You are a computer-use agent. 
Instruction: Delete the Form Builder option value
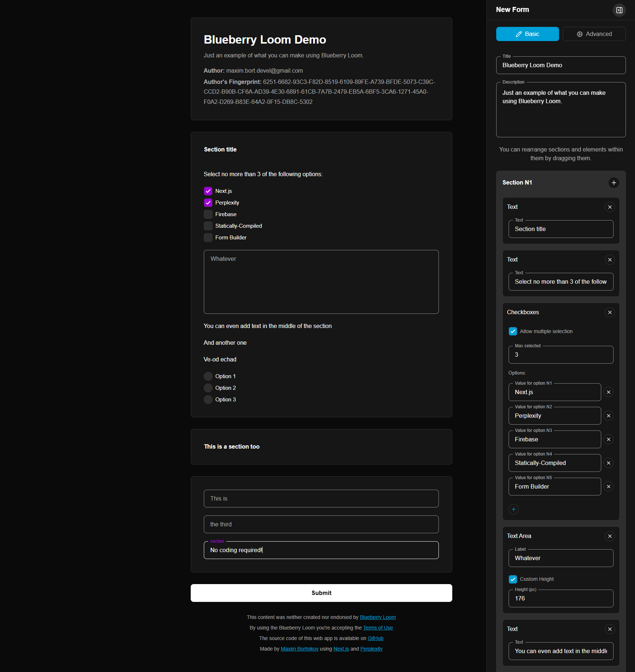click(609, 486)
